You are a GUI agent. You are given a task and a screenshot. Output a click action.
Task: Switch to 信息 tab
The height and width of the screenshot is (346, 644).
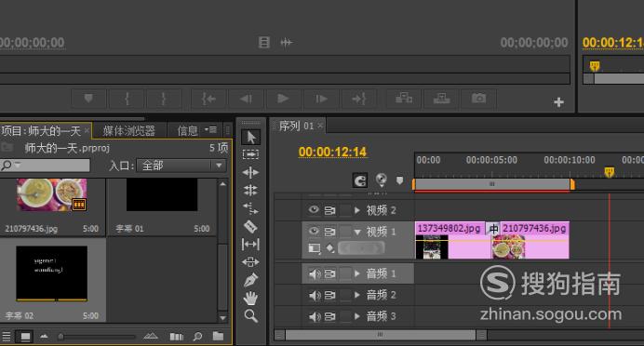(188, 131)
